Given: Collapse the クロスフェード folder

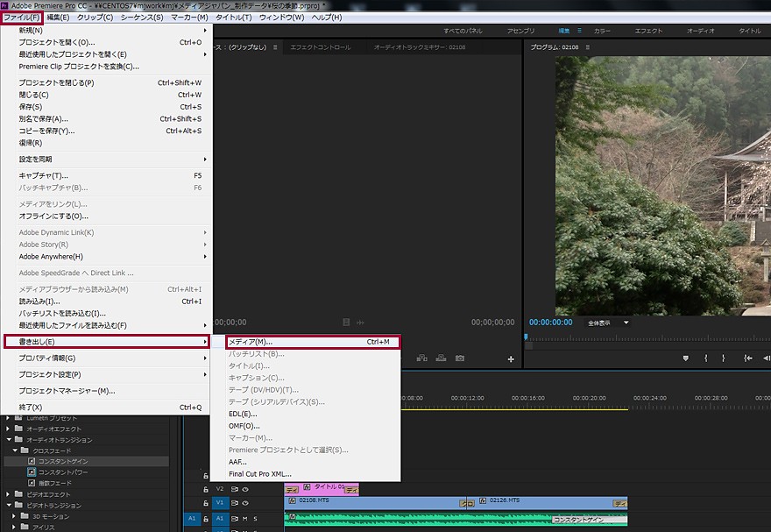Looking at the screenshot, I should tap(14, 450).
